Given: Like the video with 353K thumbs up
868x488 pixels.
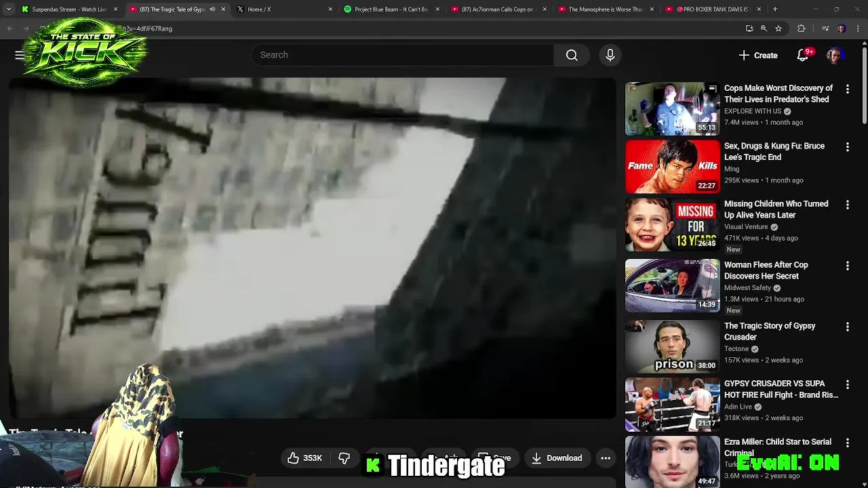Looking at the screenshot, I should tap(304, 458).
